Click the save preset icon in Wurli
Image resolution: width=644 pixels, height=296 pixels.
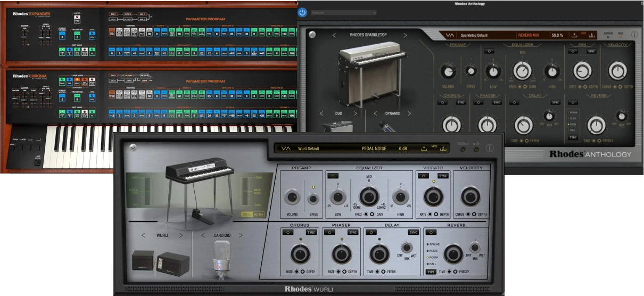443,149
